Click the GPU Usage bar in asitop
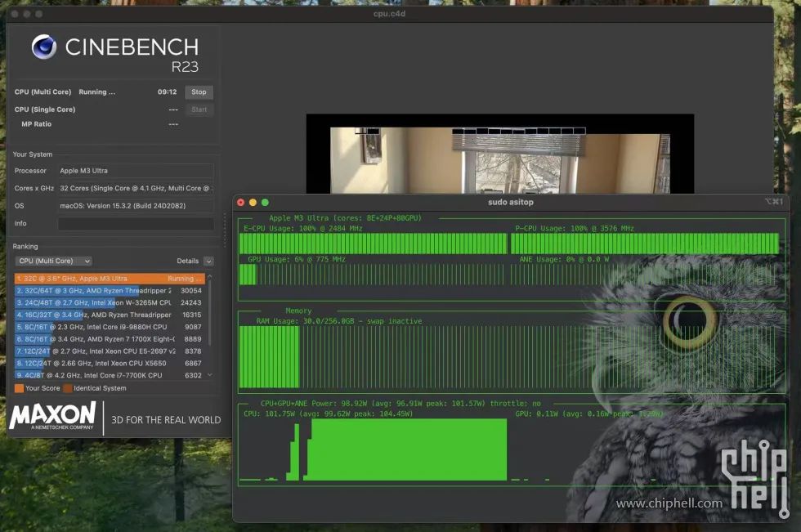Viewport: 801px width, 532px height. coord(374,275)
